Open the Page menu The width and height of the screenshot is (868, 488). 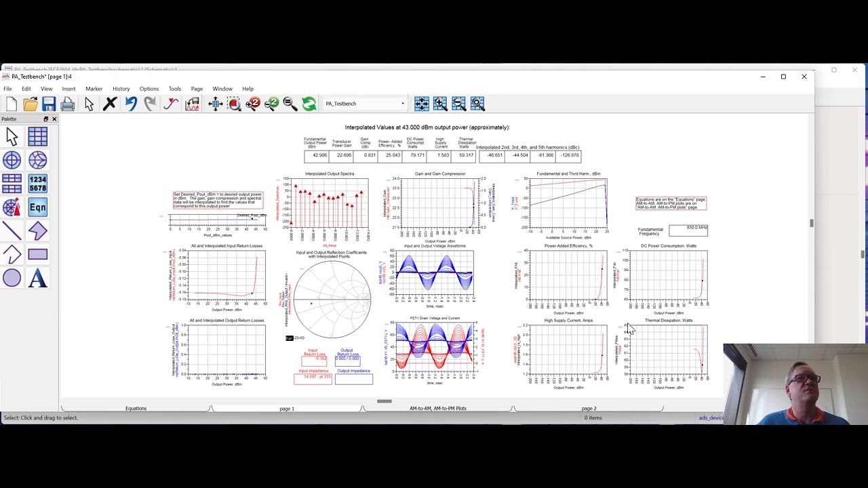pyautogui.click(x=197, y=89)
